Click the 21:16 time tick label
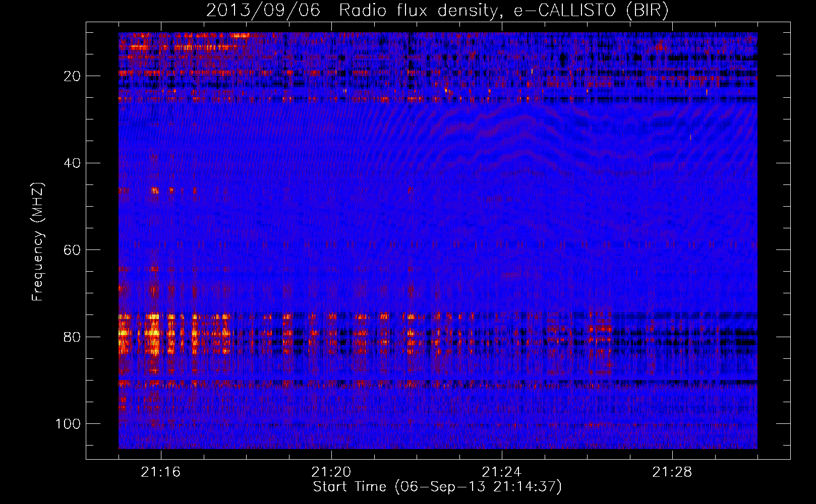This screenshot has height=504, width=816. point(161,472)
